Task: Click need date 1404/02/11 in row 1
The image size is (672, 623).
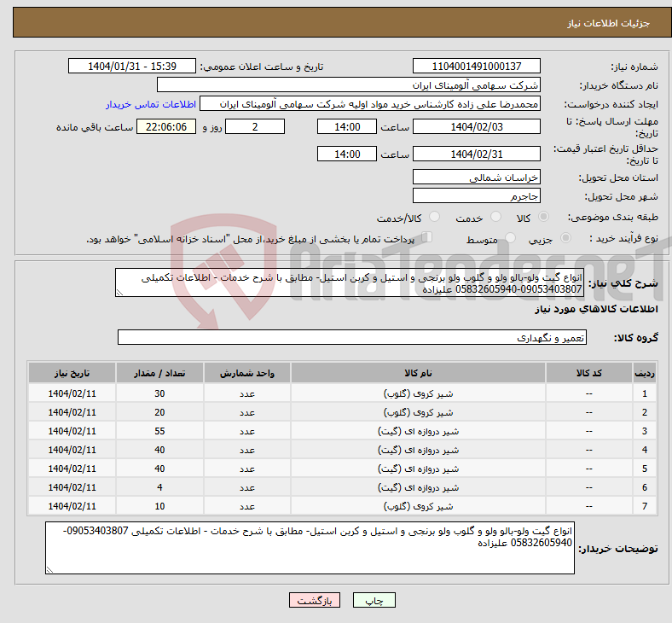Action: 72,393
